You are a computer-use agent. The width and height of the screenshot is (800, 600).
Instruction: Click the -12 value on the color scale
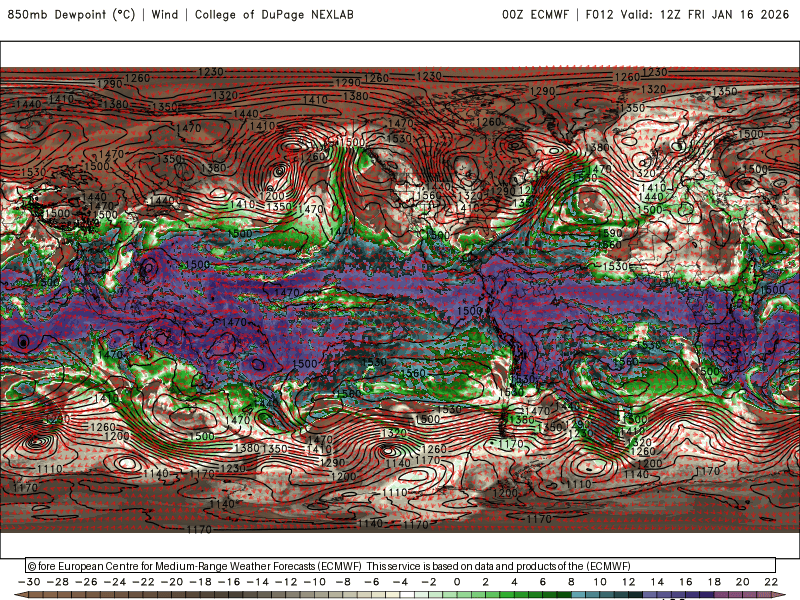tap(286, 582)
